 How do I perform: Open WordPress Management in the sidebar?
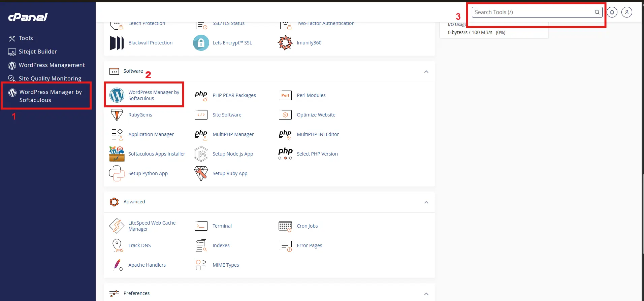pos(46,65)
